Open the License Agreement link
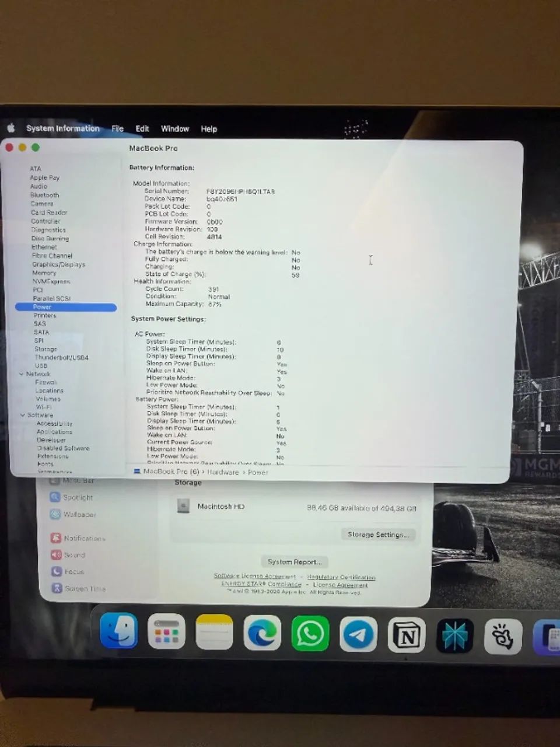This screenshot has width=560, height=747. pyautogui.click(x=341, y=585)
